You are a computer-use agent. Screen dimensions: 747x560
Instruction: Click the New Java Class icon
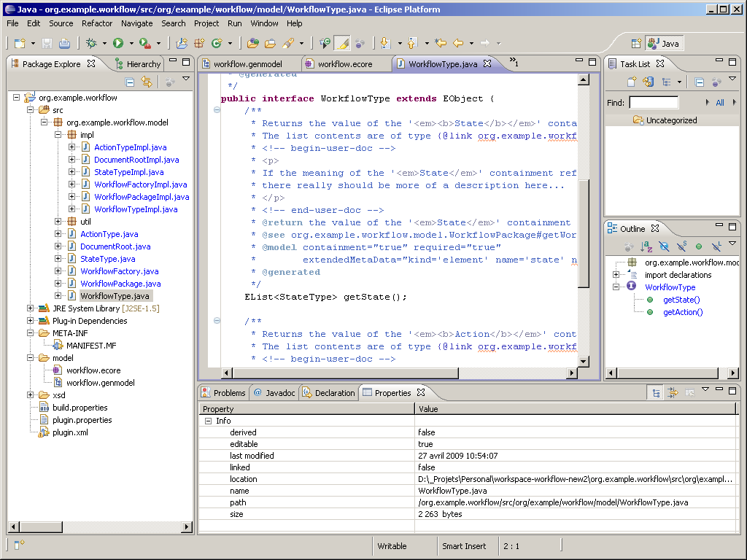click(x=216, y=44)
